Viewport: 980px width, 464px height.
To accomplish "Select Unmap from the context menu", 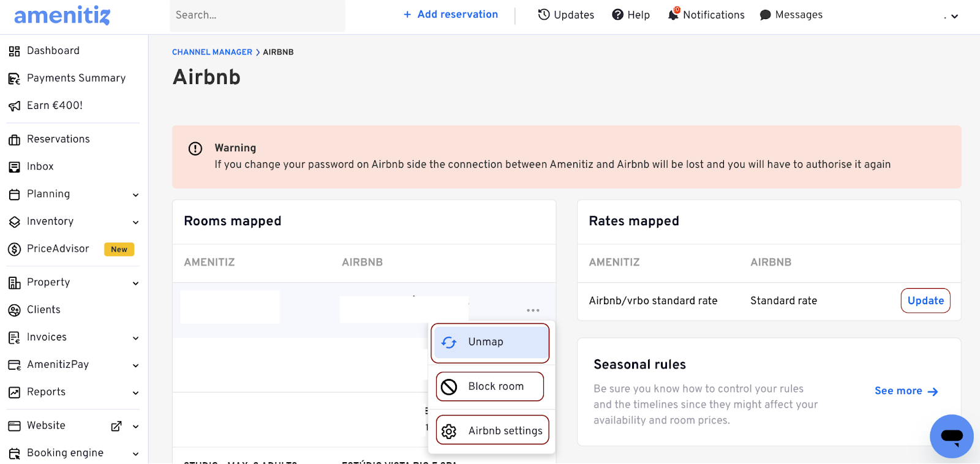I will click(490, 343).
